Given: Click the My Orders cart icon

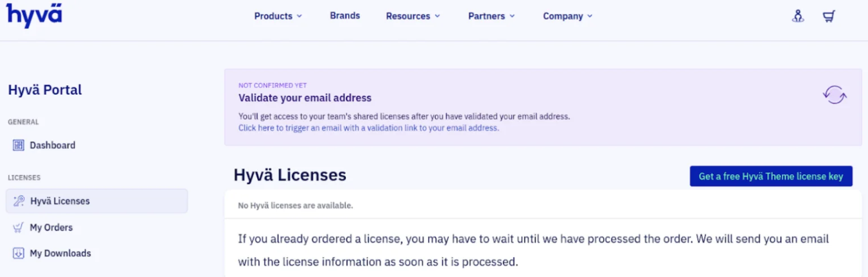Looking at the screenshot, I should (19, 227).
